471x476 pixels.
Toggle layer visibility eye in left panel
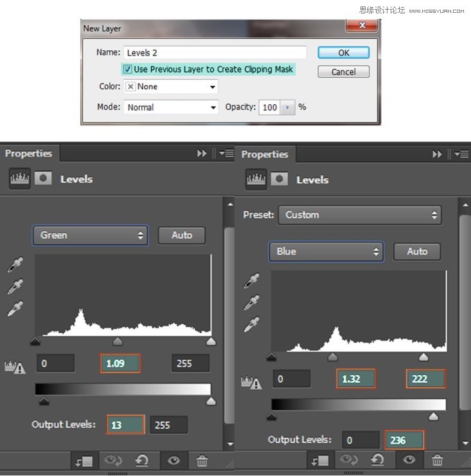[173, 461]
